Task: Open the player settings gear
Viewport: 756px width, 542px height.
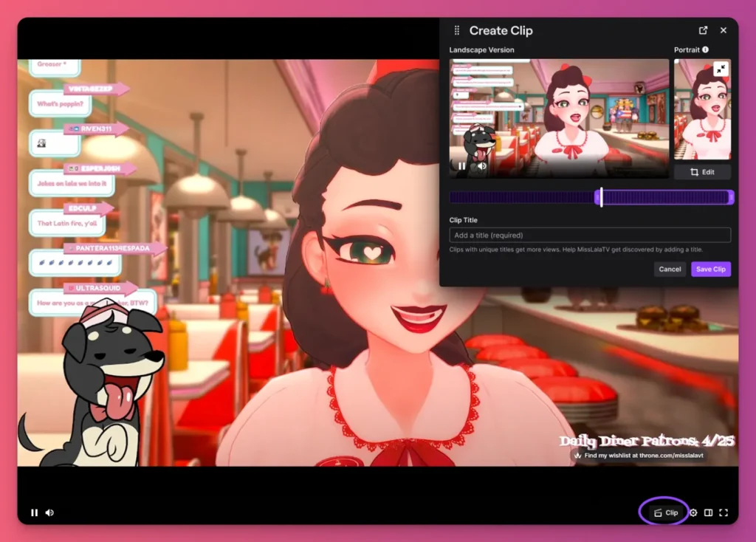Action: (x=693, y=512)
